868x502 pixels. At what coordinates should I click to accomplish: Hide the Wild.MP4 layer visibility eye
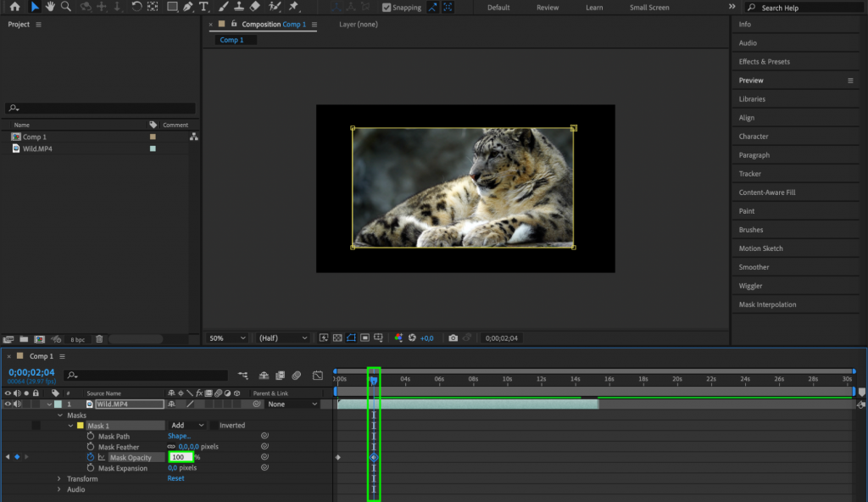pos(8,404)
